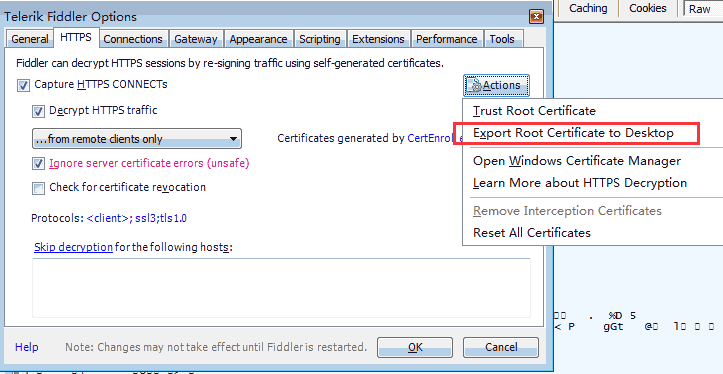Select the HTTPS tab
The width and height of the screenshot is (723, 374).
pyautogui.click(x=76, y=37)
